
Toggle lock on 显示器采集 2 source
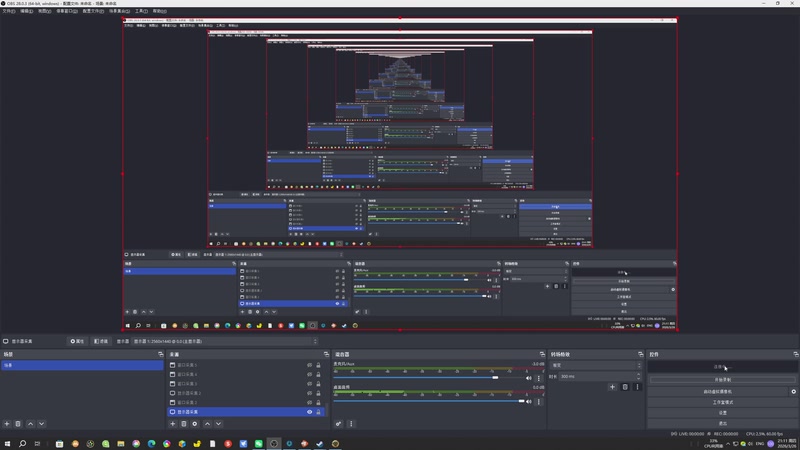click(318, 393)
